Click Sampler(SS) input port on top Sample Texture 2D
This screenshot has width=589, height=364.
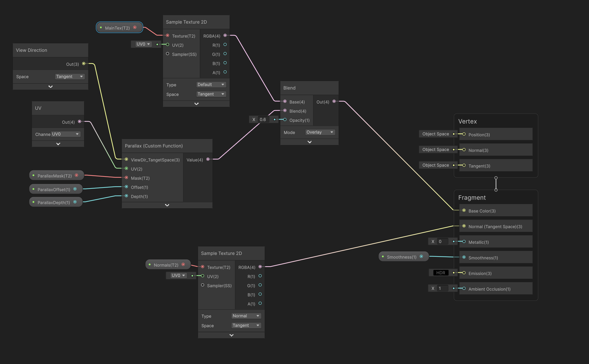click(167, 54)
